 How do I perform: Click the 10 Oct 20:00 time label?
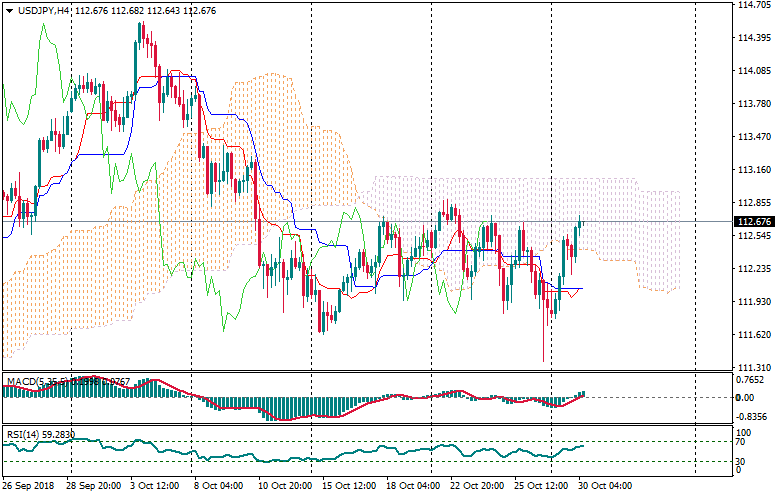[x=285, y=486]
